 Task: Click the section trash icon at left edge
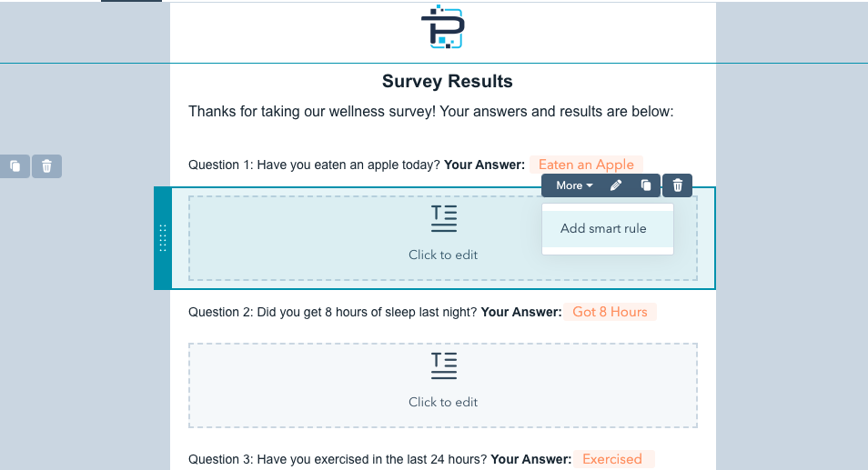[x=46, y=166]
